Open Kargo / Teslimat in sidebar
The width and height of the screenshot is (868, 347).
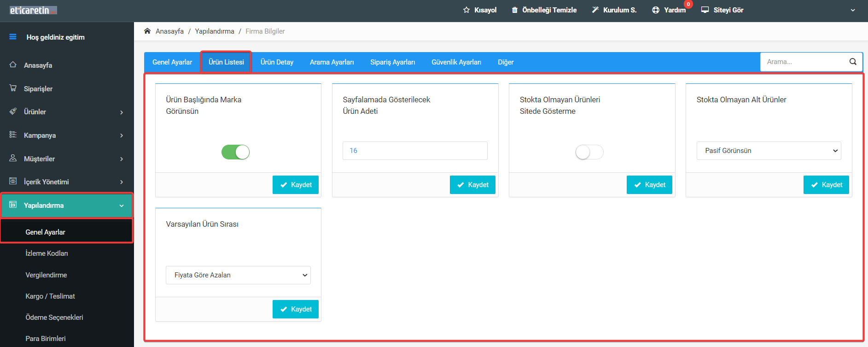[x=50, y=296]
